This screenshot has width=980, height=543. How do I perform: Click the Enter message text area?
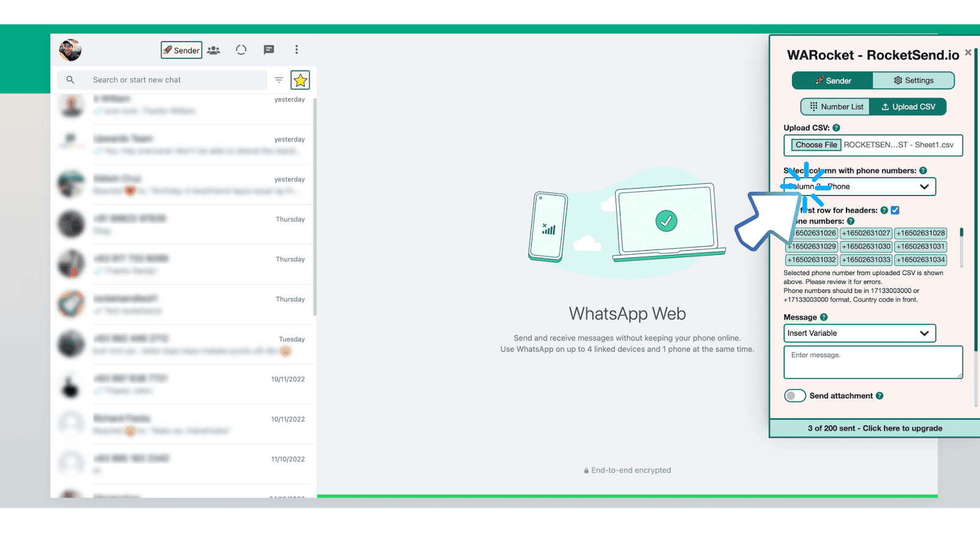[x=873, y=362]
